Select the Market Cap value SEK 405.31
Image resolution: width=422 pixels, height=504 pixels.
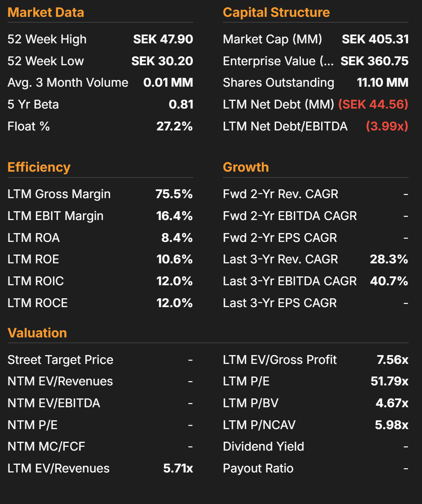pos(375,39)
